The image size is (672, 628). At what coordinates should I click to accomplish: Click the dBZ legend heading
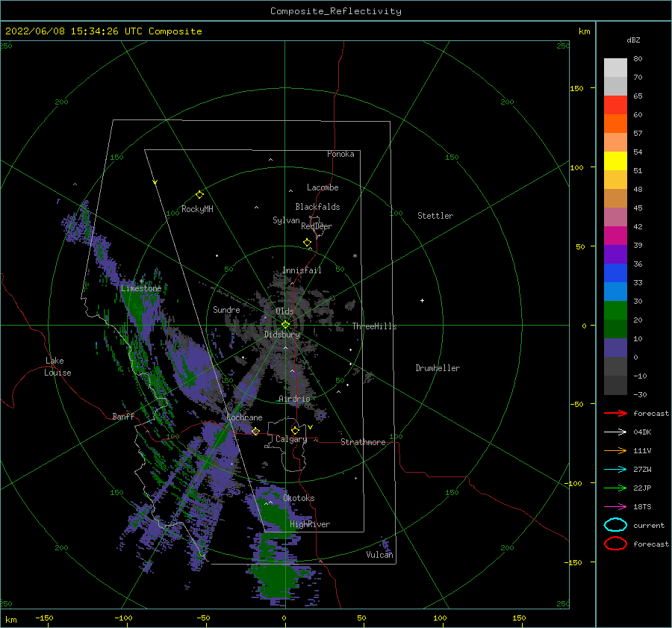click(633, 40)
